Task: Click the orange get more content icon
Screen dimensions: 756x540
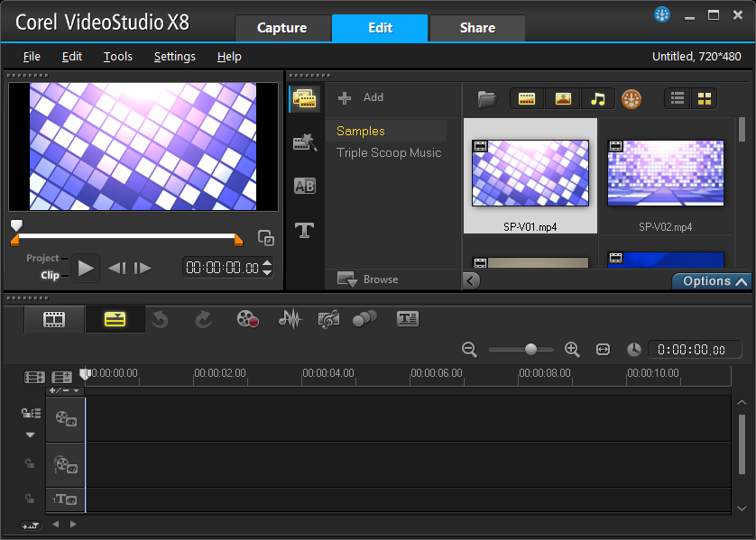Action: click(632, 99)
